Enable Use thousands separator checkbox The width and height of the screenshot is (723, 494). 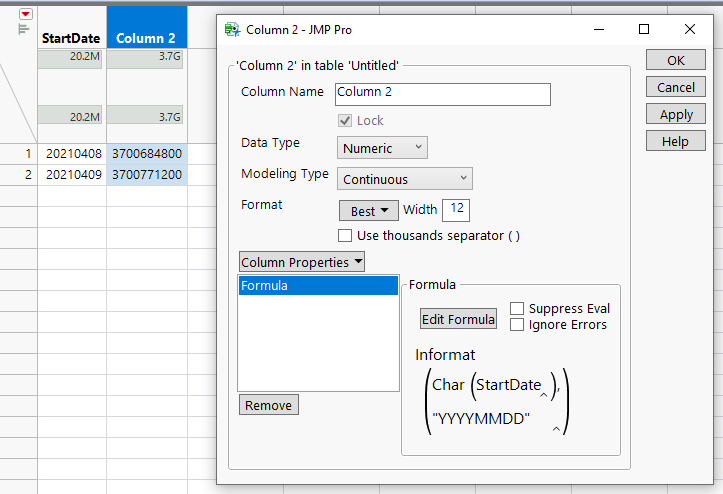coord(345,236)
